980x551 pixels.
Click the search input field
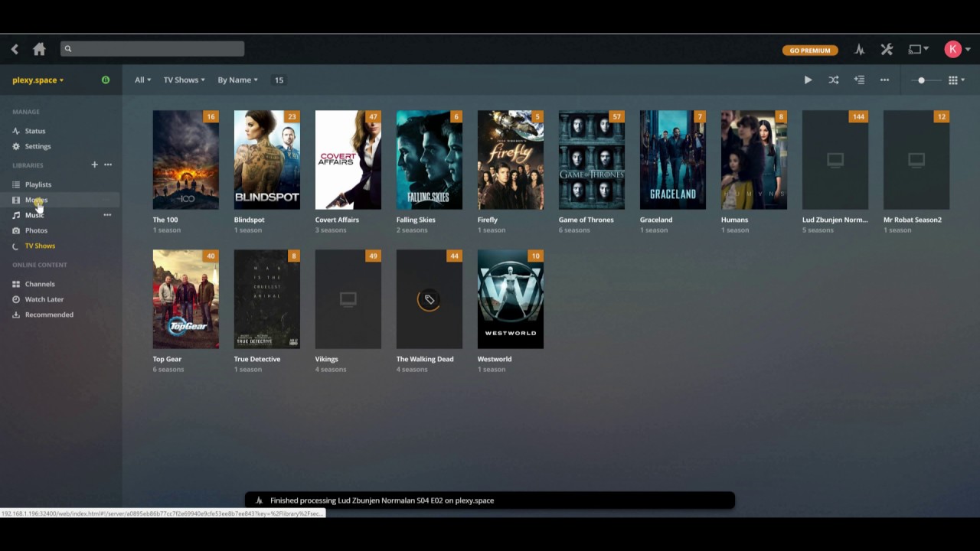tap(152, 49)
